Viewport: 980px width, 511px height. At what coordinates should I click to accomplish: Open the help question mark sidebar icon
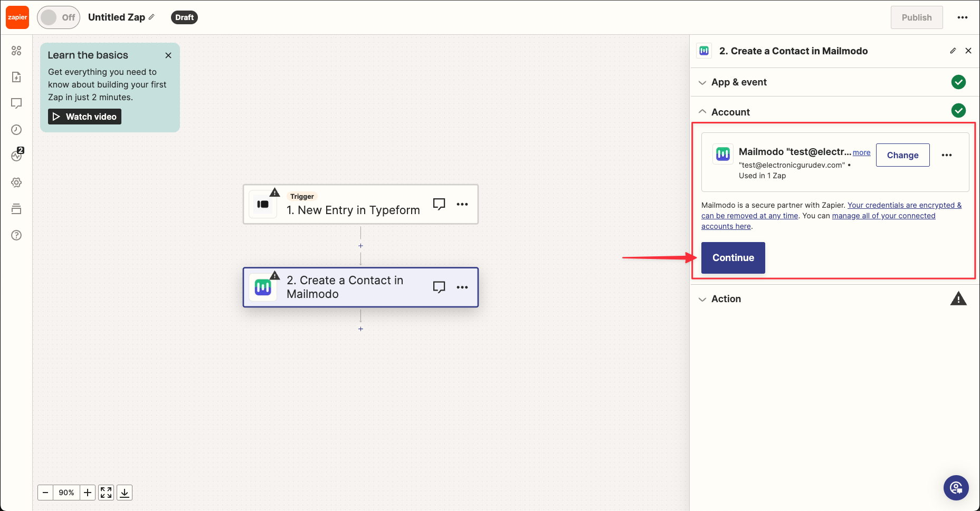[x=16, y=235]
